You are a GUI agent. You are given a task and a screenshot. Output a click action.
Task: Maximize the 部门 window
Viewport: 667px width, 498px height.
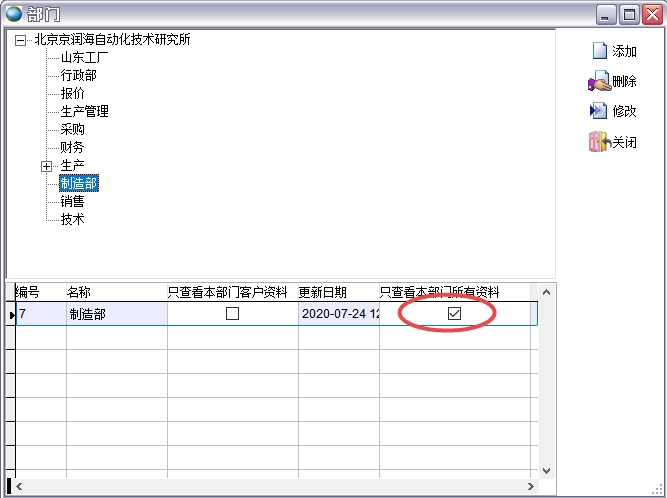pyautogui.click(x=629, y=14)
